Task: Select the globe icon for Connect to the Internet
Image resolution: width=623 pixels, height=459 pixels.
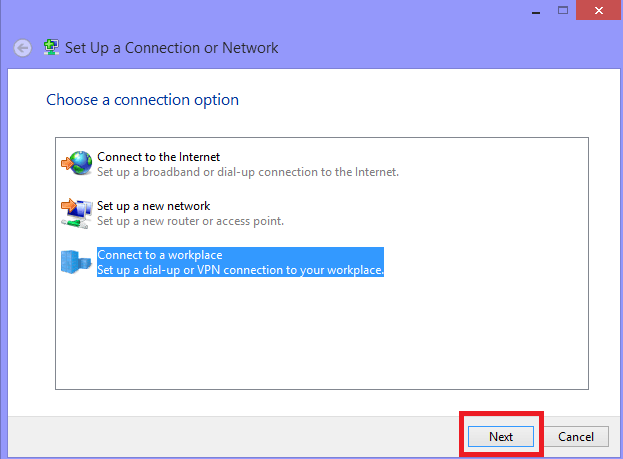Action: point(77,163)
